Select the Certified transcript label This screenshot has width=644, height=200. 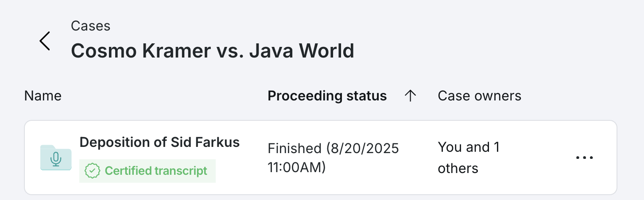point(156,171)
